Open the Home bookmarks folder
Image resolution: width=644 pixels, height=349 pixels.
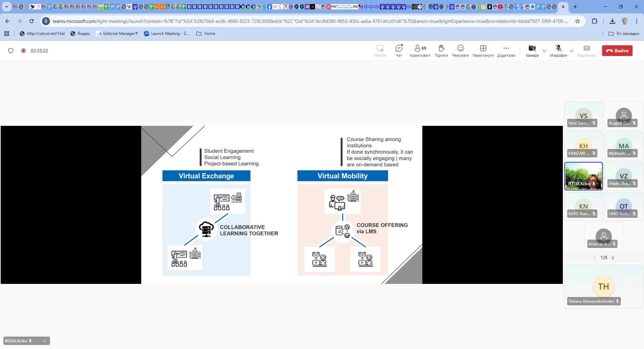click(206, 34)
